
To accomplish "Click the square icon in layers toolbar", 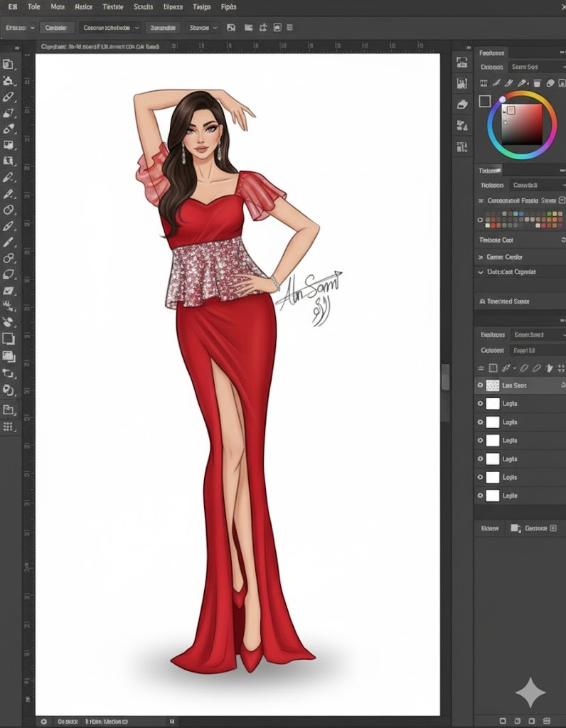I will click(x=493, y=368).
